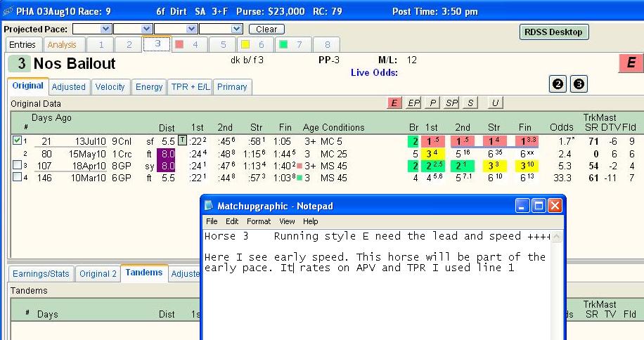Open the third Projected Pace dropdown

pos(191,29)
